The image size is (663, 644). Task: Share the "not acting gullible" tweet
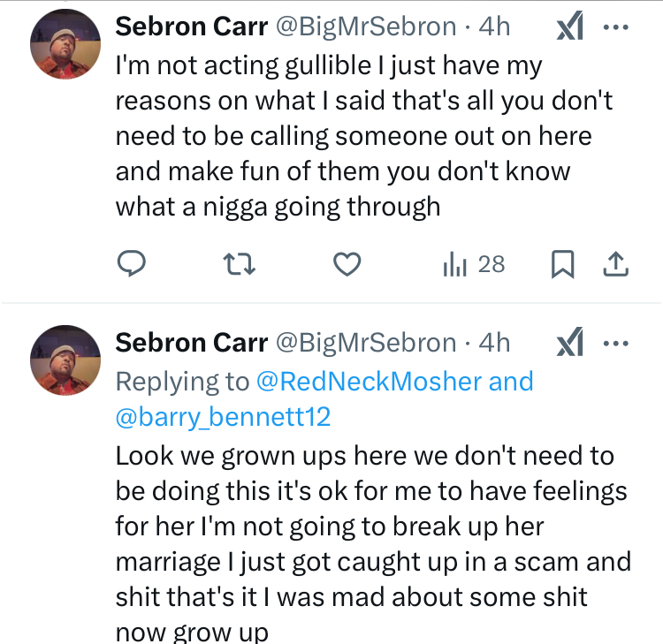pos(616,263)
